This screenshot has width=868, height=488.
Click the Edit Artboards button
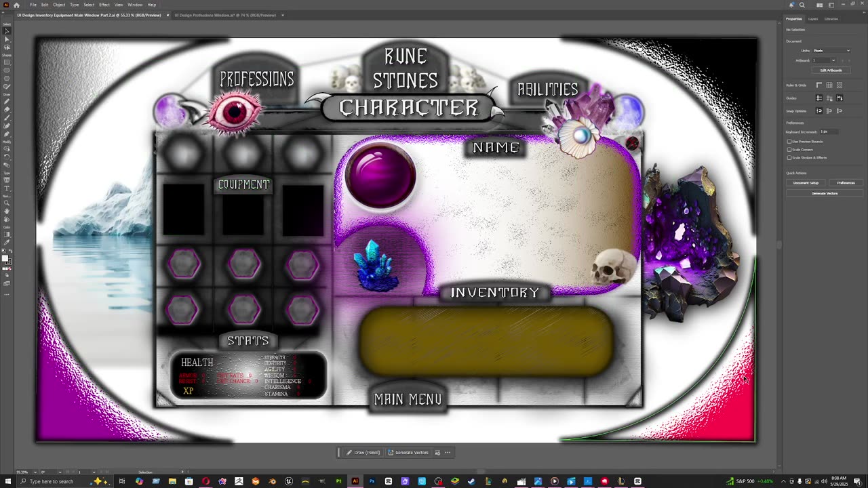tap(831, 70)
